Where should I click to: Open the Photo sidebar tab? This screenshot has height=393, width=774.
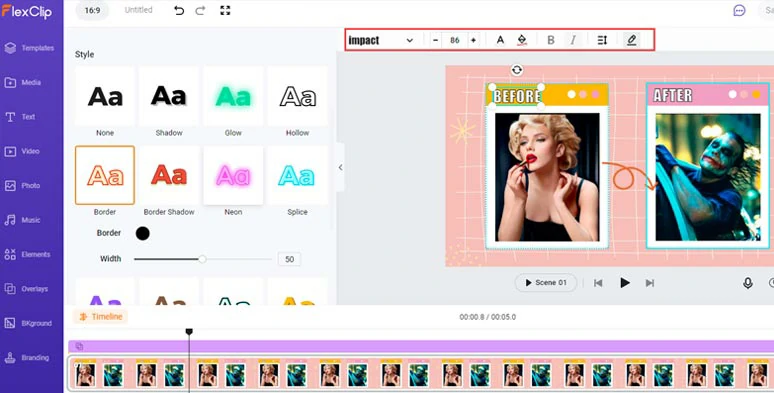tap(22, 186)
